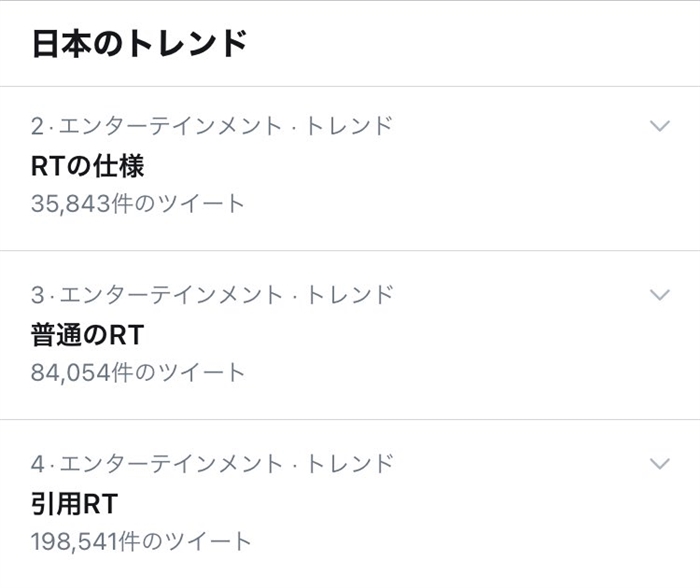The image size is (700, 588).
Task: Click the 84,054件のツイート count
Action: [137, 373]
